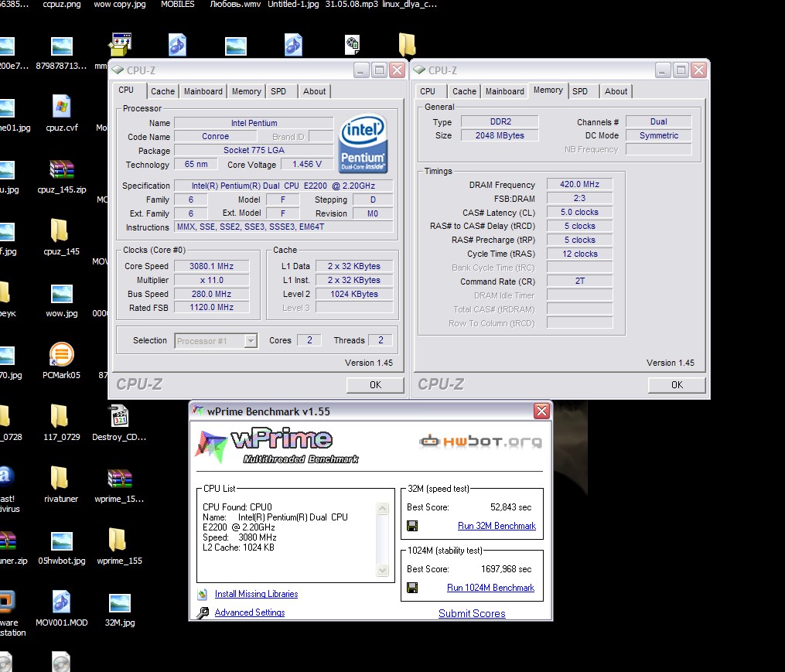Click OK in right CPU-Z Memory window
This screenshot has height=672, width=785.
[x=677, y=384]
